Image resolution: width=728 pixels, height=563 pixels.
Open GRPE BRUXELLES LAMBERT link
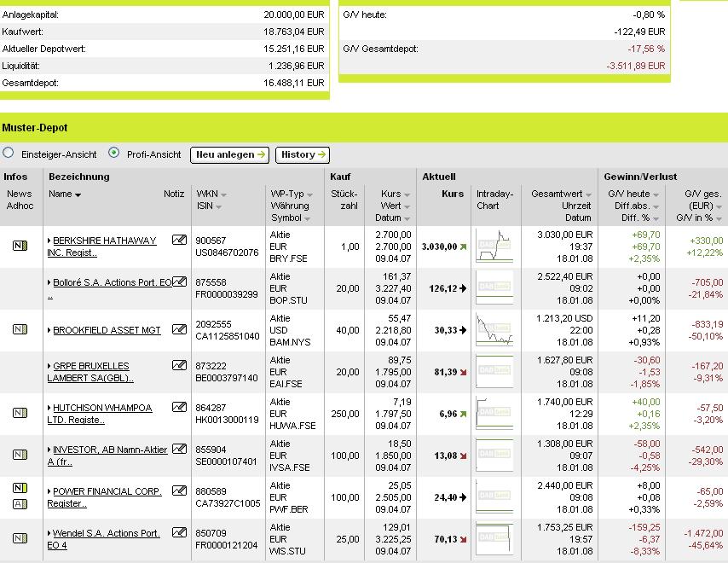90,372
